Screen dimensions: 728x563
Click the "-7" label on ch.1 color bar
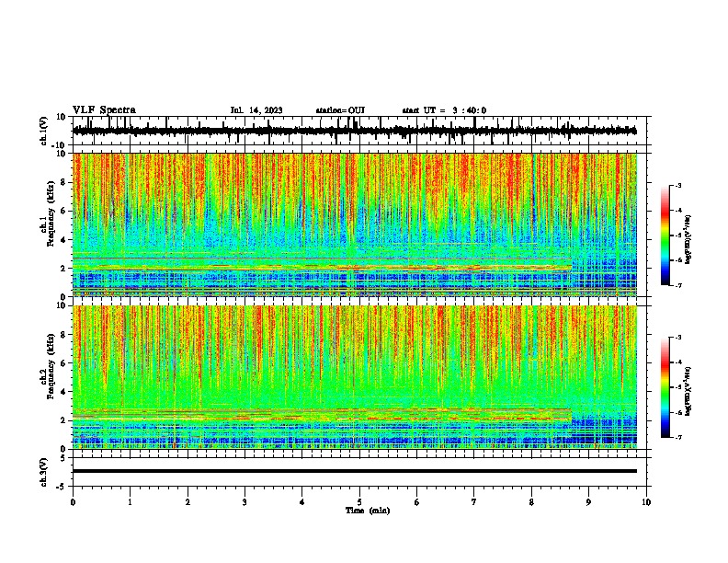coord(678,285)
